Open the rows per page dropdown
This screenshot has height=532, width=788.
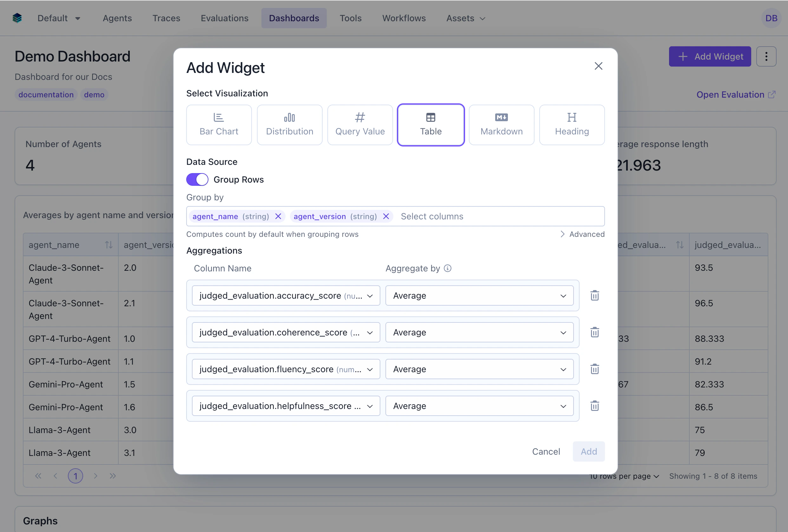click(x=624, y=476)
